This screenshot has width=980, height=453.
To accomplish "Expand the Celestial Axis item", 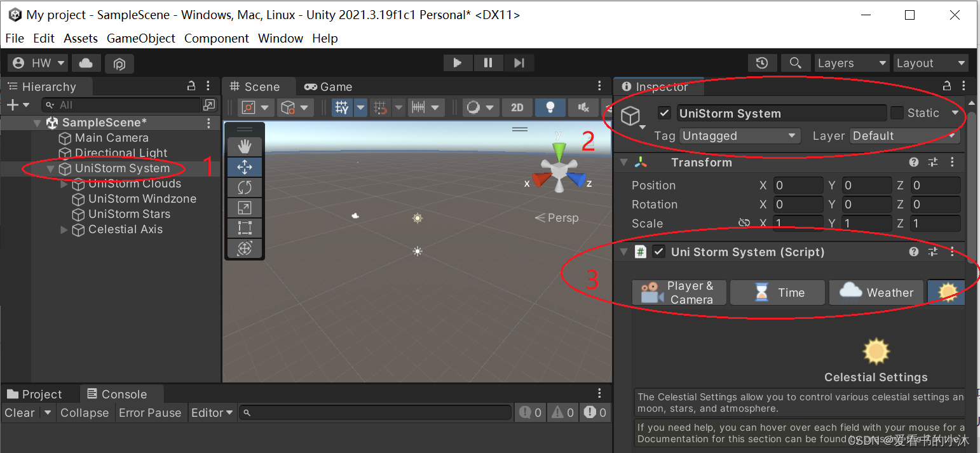I will (x=64, y=230).
